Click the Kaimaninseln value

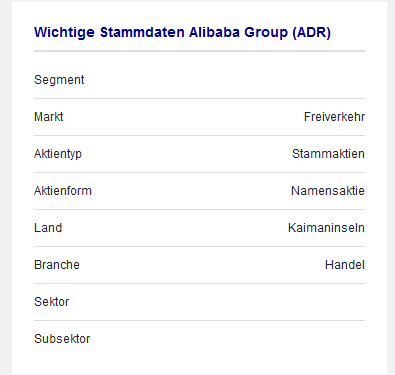pos(326,228)
